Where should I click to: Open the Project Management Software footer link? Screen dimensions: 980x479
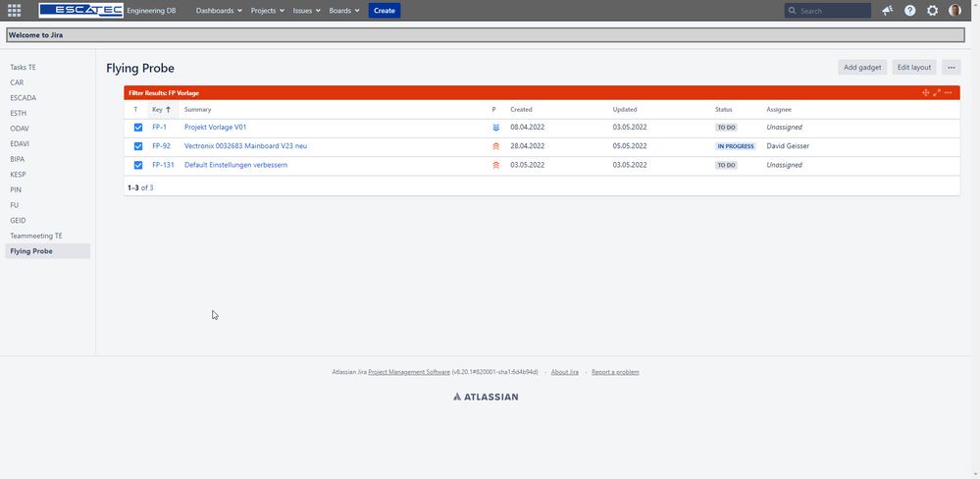point(409,372)
